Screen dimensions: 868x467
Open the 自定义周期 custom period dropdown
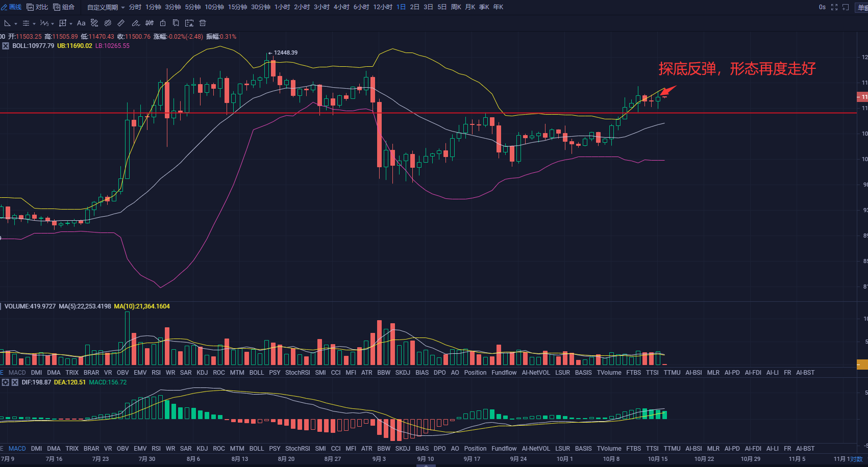click(106, 7)
